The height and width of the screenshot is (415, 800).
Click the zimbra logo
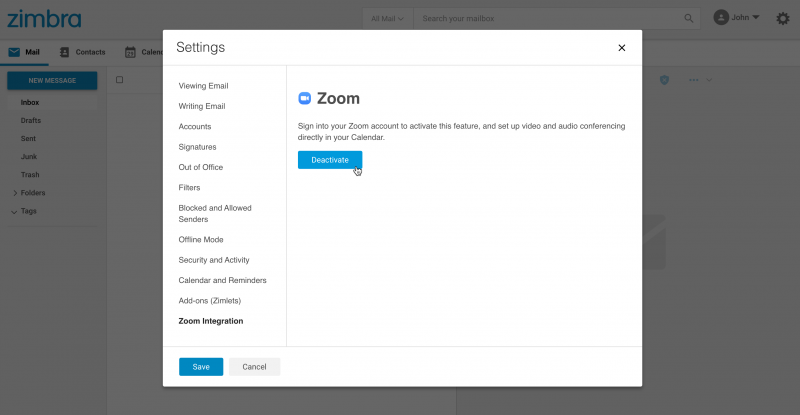pos(44,19)
